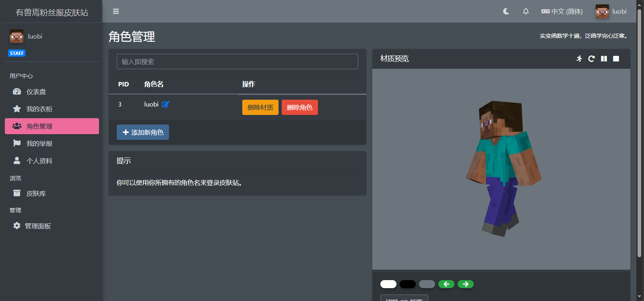The image size is (644, 301).
Task: Click the dashboard gauge icon beside 仪表盘
Action: (x=17, y=92)
